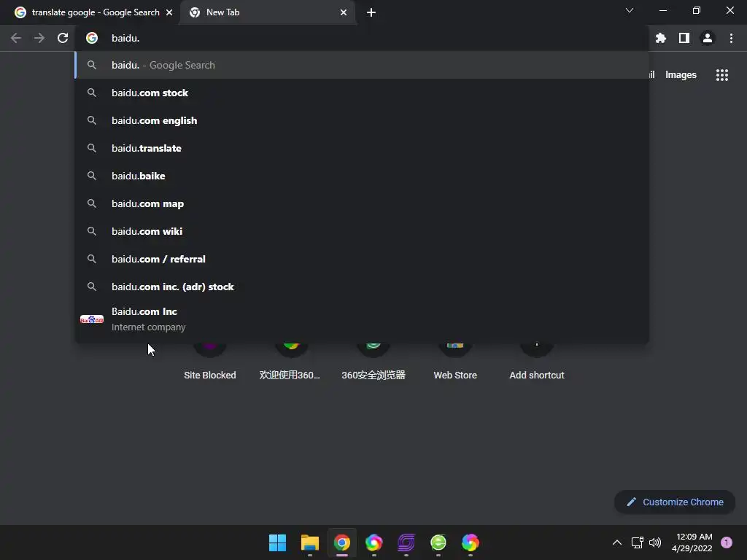The width and height of the screenshot is (747, 560).
Task: Open the purple spiral taskbar app
Action: pyautogui.click(x=406, y=542)
